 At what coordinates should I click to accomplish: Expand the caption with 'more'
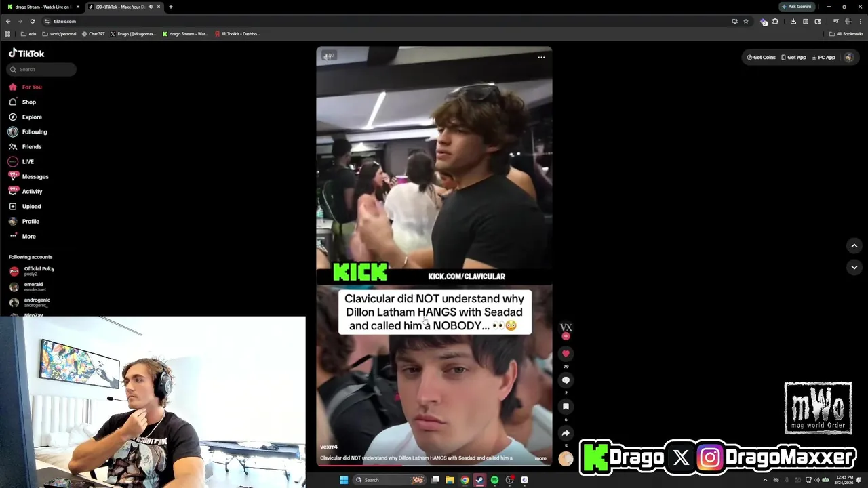(x=540, y=458)
